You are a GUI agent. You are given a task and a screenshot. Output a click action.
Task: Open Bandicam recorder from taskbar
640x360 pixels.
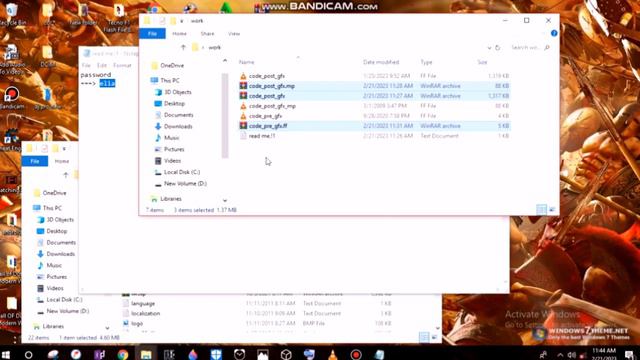[x=356, y=354]
